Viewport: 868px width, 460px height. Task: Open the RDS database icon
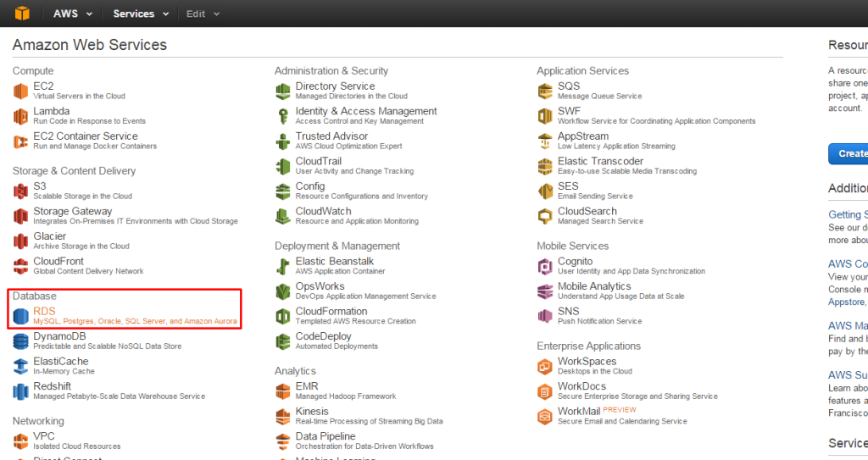tap(20, 317)
